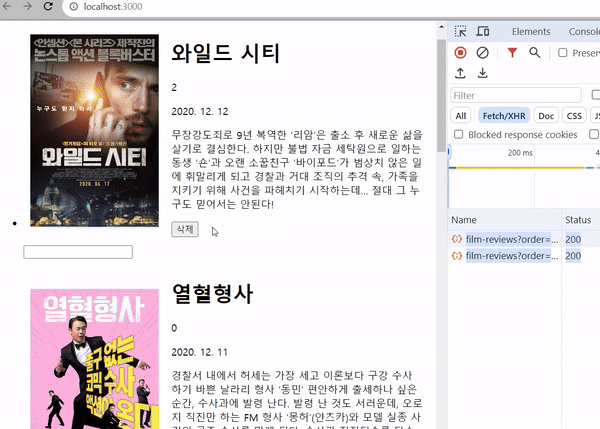Screen dimensions: 600x429
Task: Open the Console tab in DevTools
Action: tap(584, 31)
